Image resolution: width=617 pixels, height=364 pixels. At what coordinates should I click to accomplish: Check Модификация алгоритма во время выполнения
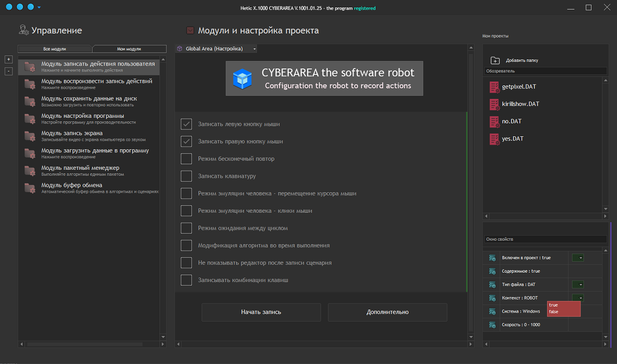point(186,245)
